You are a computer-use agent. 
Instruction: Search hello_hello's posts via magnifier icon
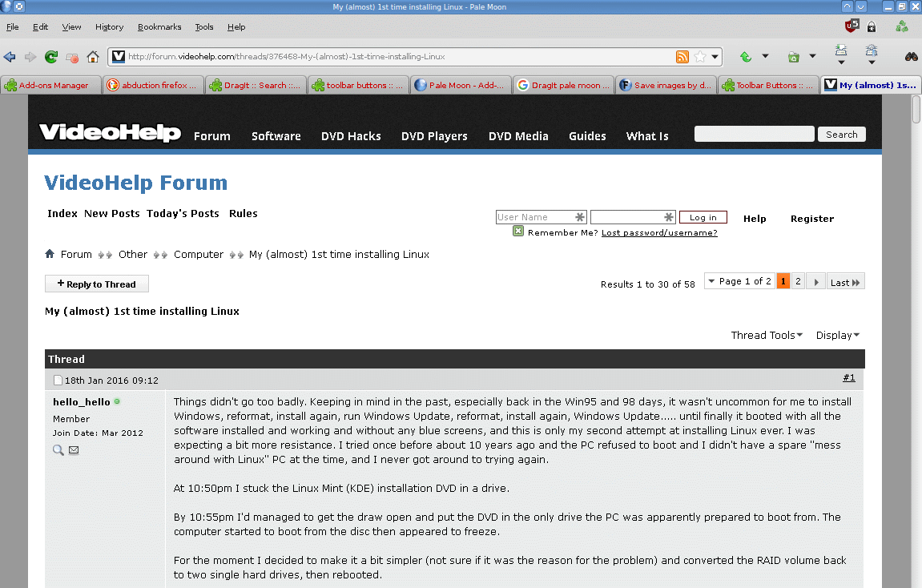coord(58,450)
